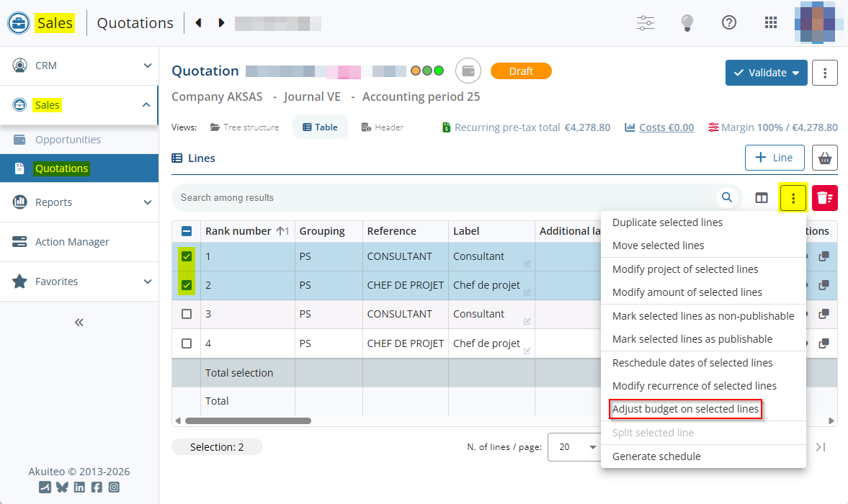Open the apps grid icon
This screenshot has height=504, width=848.
click(771, 23)
